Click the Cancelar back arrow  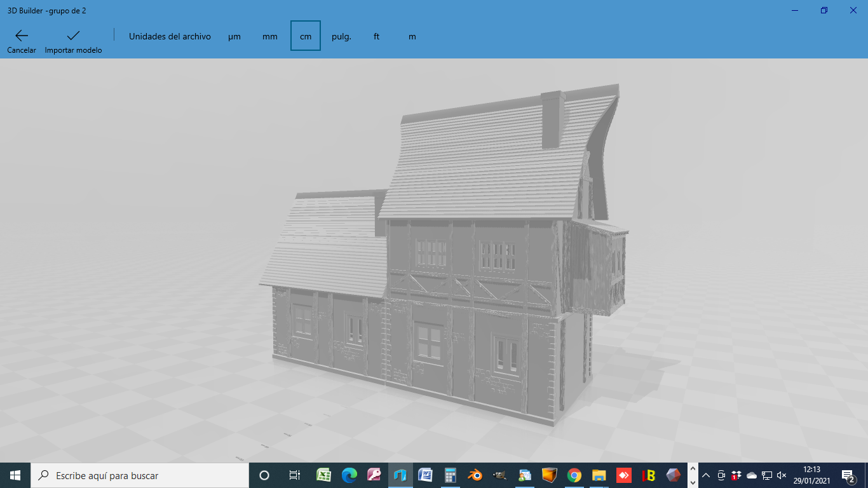pos(22,36)
